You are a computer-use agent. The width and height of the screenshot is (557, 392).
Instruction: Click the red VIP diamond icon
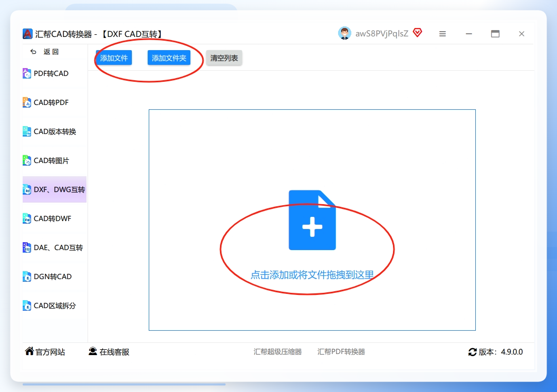[417, 33]
